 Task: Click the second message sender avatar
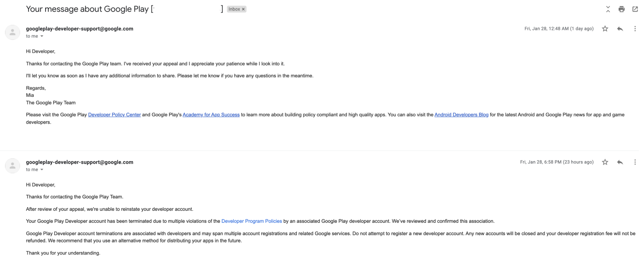pyautogui.click(x=12, y=166)
